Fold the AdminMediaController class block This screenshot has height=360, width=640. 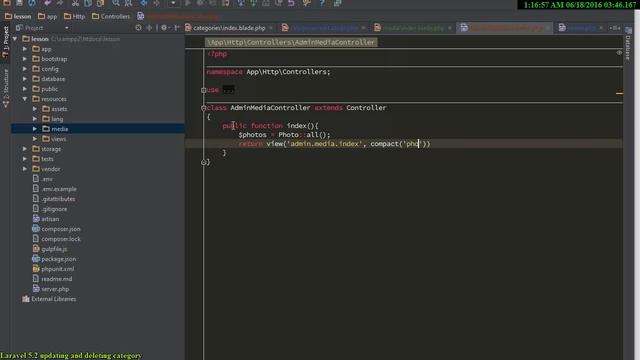pos(203,108)
